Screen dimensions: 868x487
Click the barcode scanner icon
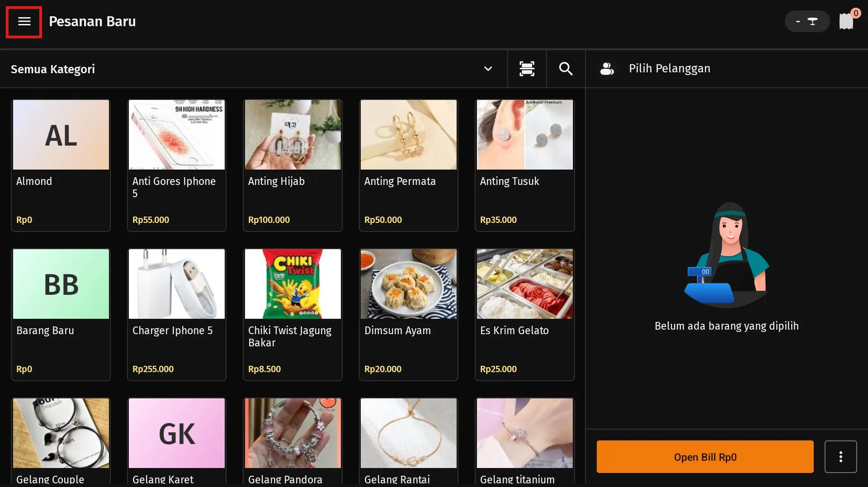pyautogui.click(x=527, y=69)
